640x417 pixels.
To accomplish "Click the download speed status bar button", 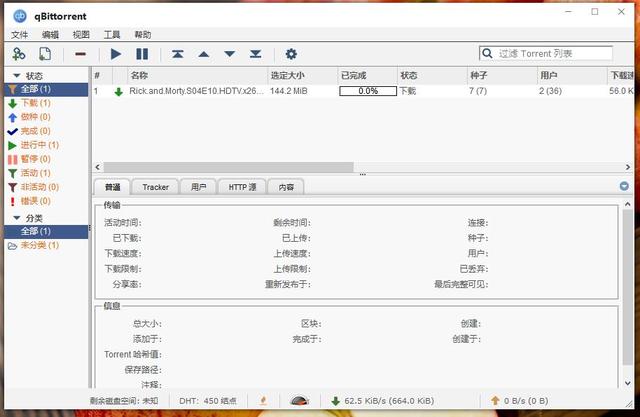I will (x=380, y=401).
